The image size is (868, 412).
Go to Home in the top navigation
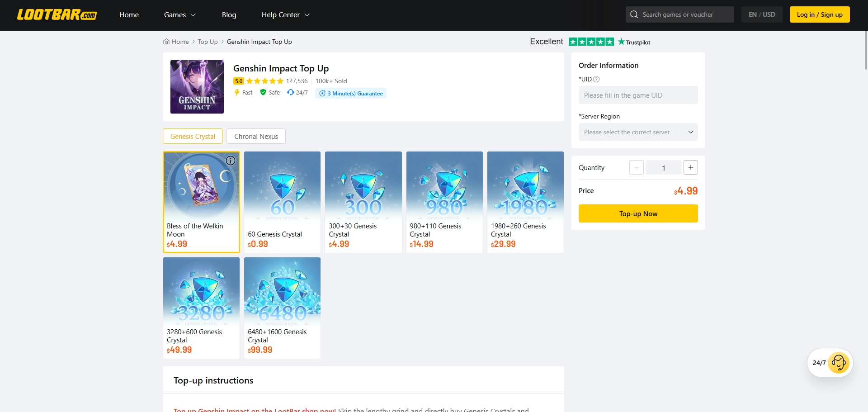pos(129,15)
